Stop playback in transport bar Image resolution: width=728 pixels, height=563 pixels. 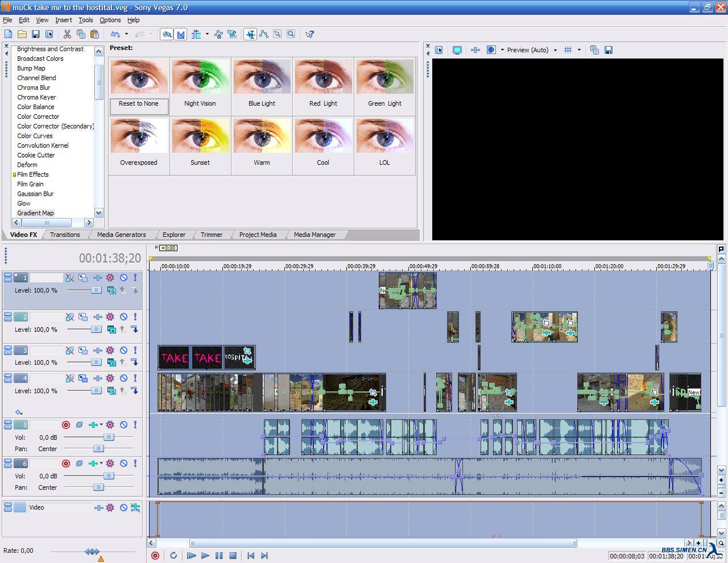pyautogui.click(x=233, y=556)
